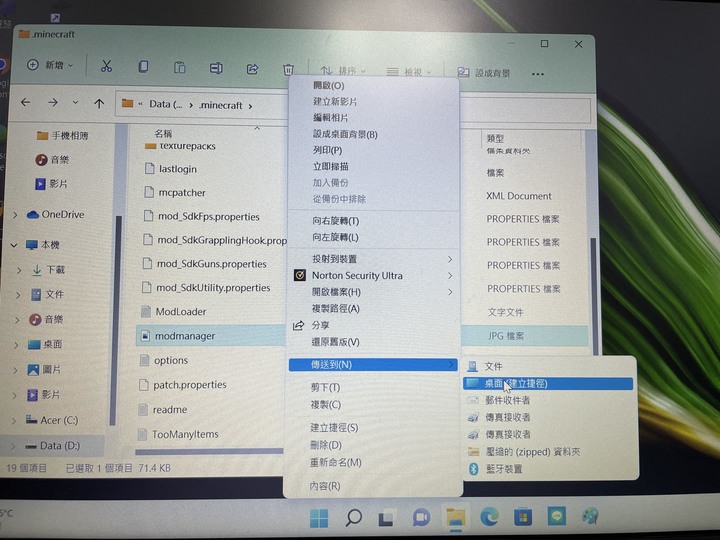Viewport: 720px width, 540px height.
Task: Open the 檢視 (View) dropdown
Action: (409, 72)
